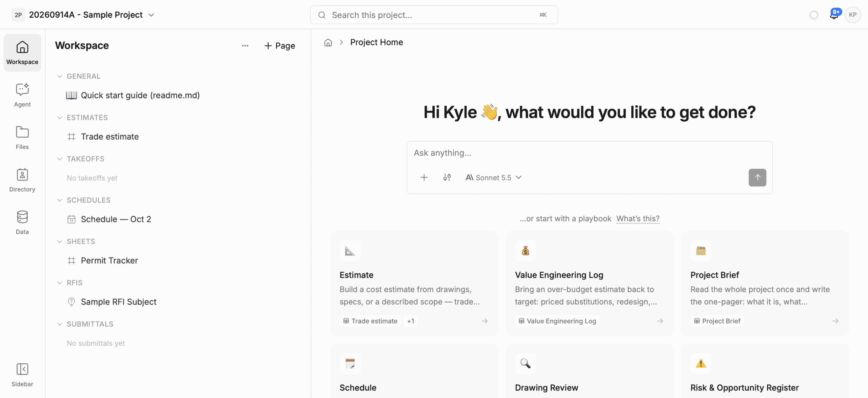Viewport: 868px width, 398px height.
Task: Collapse the SHEETS section
Action: pyautogui.click(x=60, y=242)
